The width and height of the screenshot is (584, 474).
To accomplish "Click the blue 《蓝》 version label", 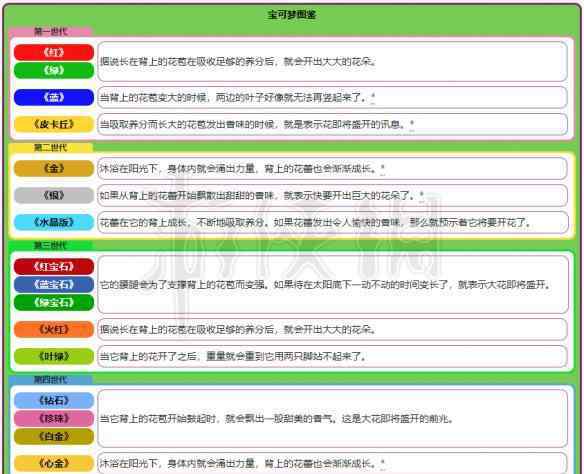I will coord(54,97).
